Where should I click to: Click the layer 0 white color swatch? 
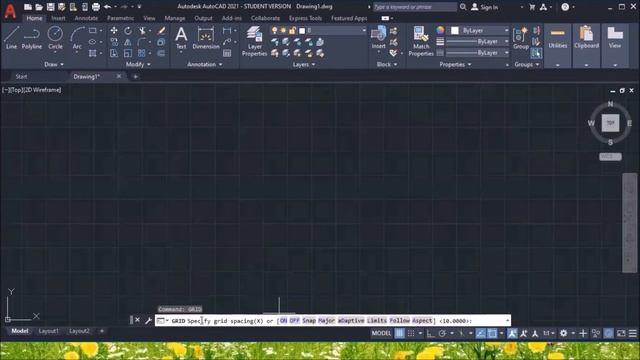[302, 31]
